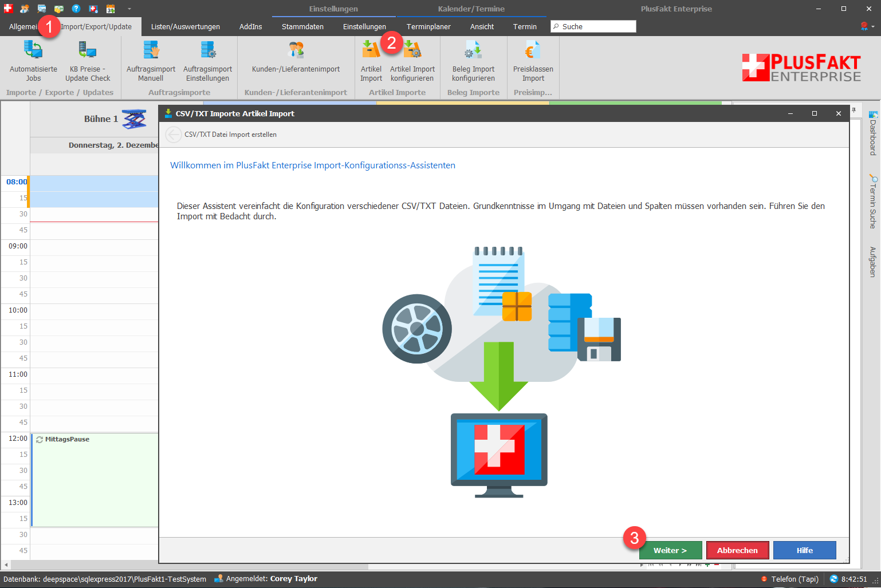Click the wizard back arrow button

[173, 135]
